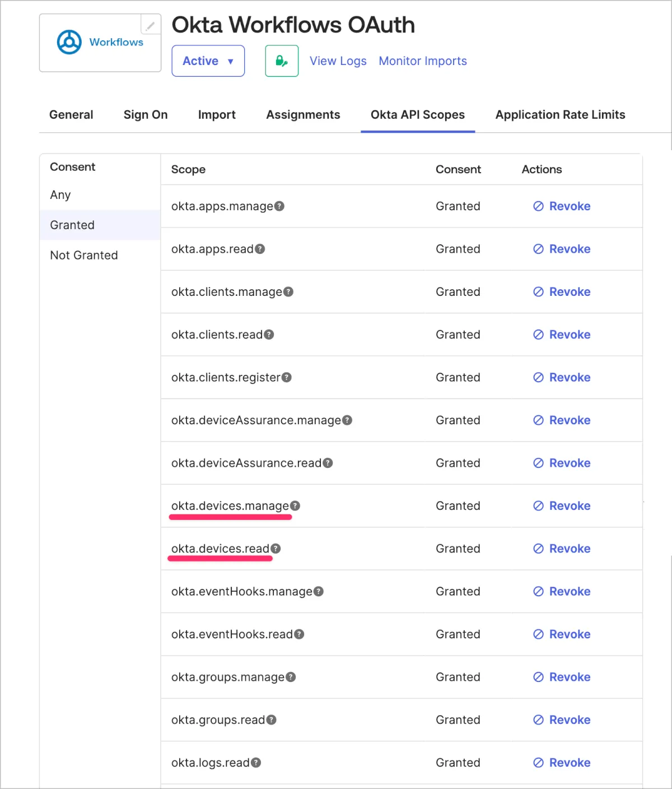Go to Application Rate Limits tab

(560, 115)
